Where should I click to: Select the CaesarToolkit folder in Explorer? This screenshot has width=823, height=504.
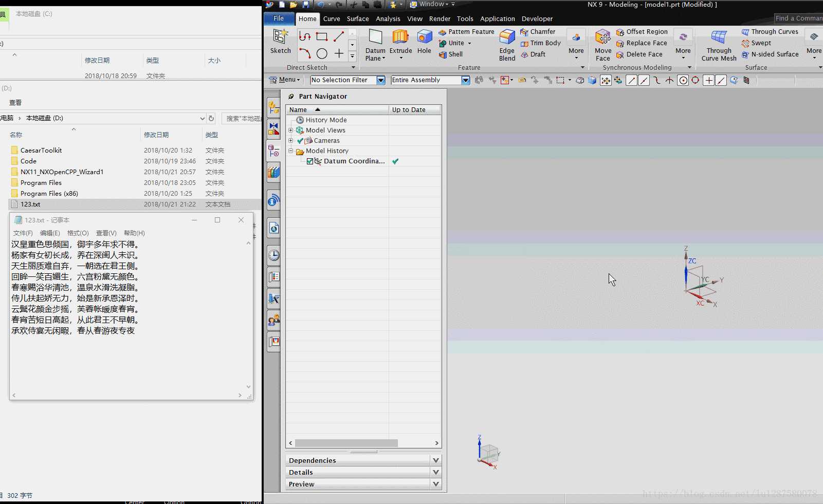coord(41,151)
